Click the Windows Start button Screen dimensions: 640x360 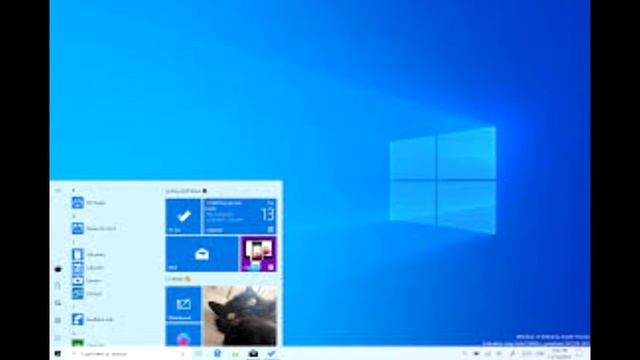58,353
